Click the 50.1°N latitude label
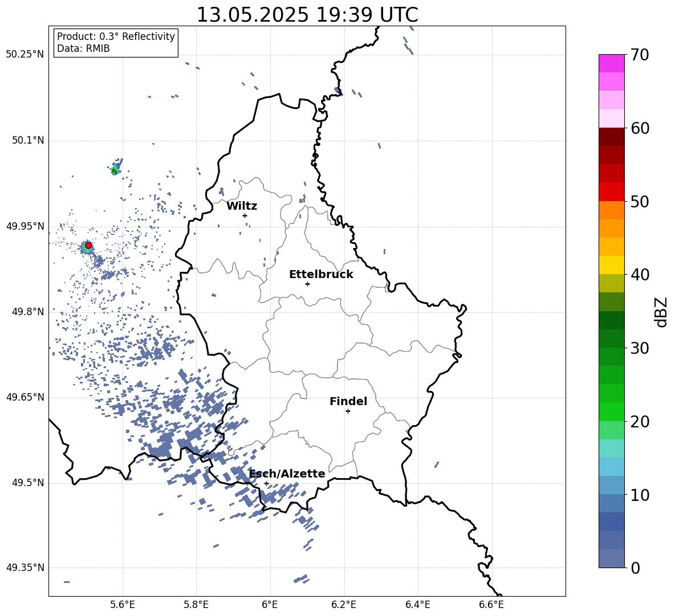Viewport: 675px width, 616px height. click(28, 141)
